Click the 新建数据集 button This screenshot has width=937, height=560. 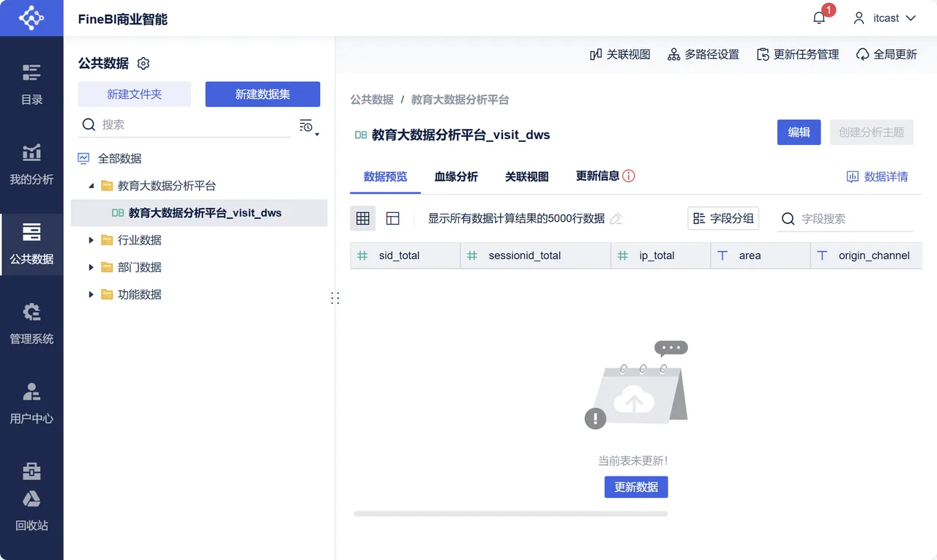click(263, 94)
